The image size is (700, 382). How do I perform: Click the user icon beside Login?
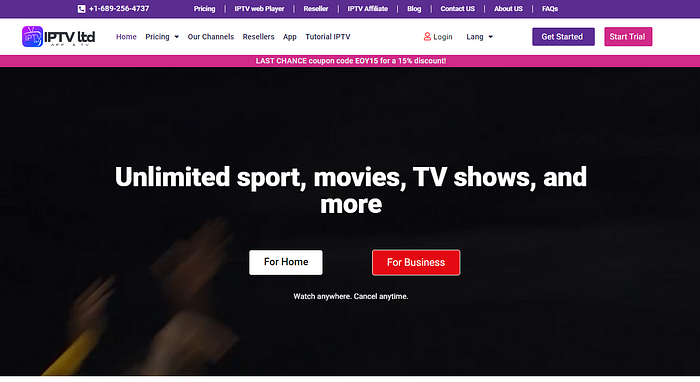[x=427, y=37]
